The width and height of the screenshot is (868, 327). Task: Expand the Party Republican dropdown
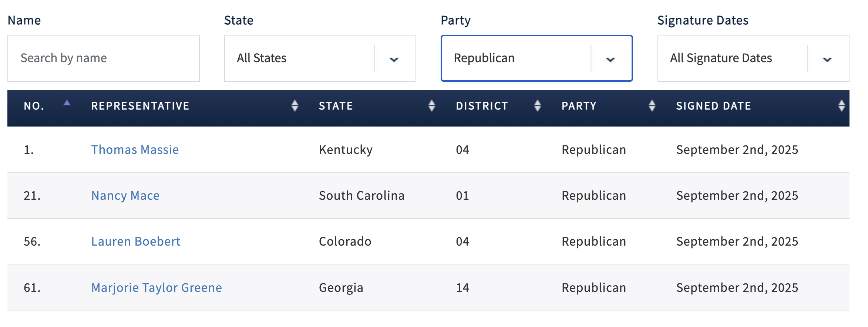coord(610,59)
